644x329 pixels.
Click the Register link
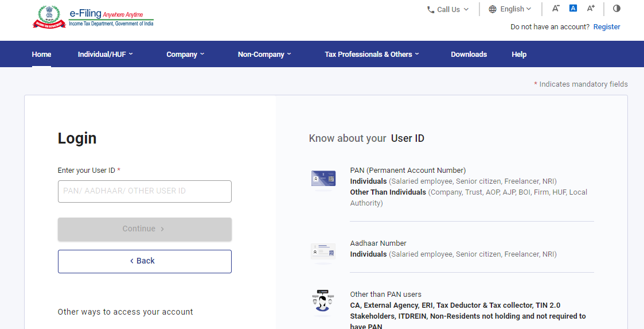coord(607,27)
